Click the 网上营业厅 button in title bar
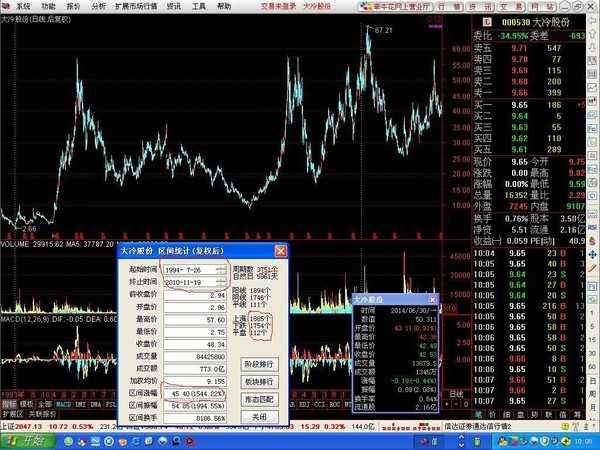600x450 pixels. [396, 6]
